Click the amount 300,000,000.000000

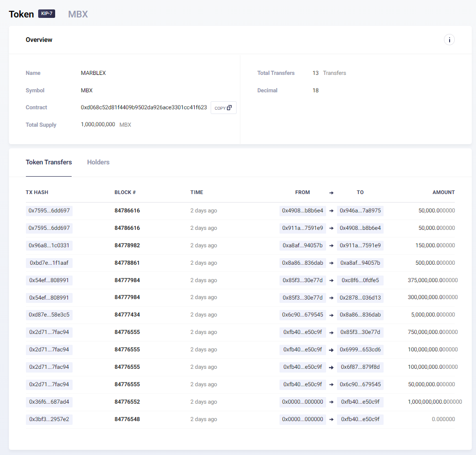click(x=433, y=297)
